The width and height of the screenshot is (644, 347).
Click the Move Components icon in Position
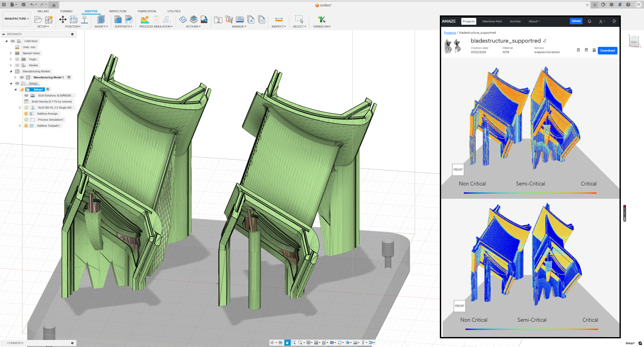[x=63, y=20]
